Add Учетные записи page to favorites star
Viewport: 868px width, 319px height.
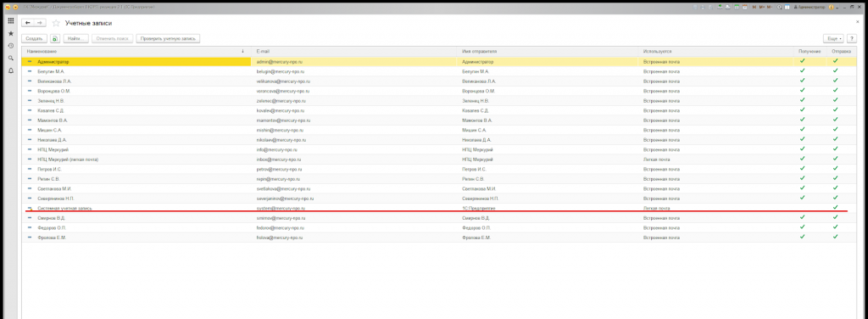point(56,23)
